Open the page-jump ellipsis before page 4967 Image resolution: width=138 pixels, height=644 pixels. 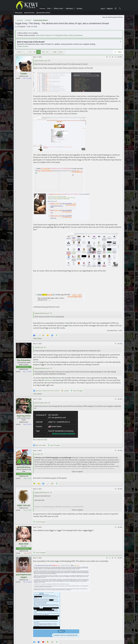[x=51, y=52]
